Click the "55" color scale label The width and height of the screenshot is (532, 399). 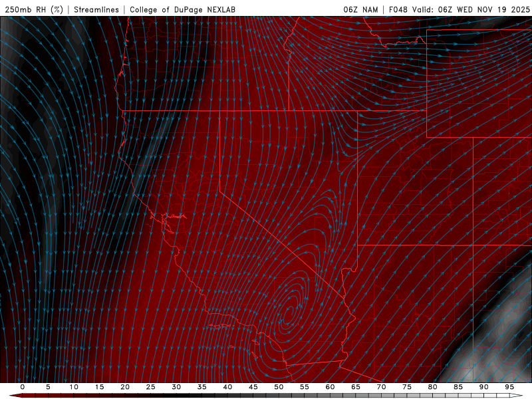[305, 387]
